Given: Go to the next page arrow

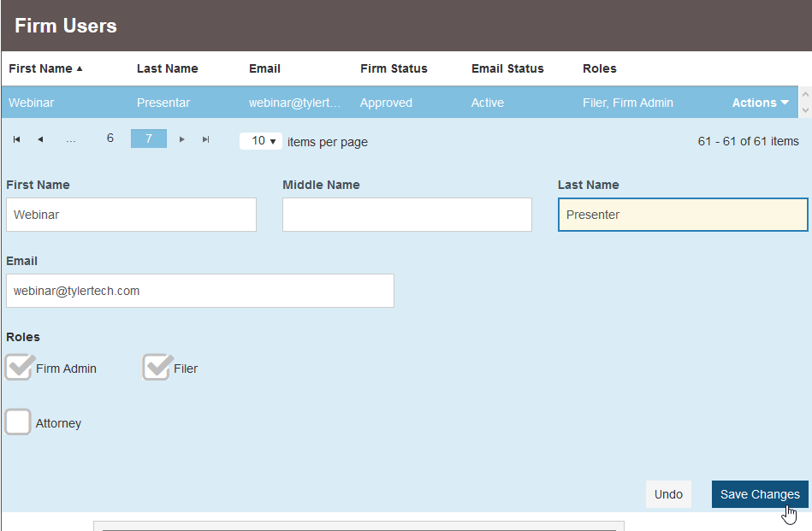Looking at the screenshot, I should point(181,139).
